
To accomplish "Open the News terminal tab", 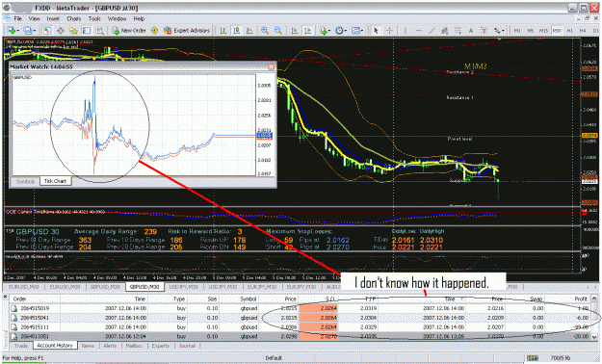I will (88, 346).
